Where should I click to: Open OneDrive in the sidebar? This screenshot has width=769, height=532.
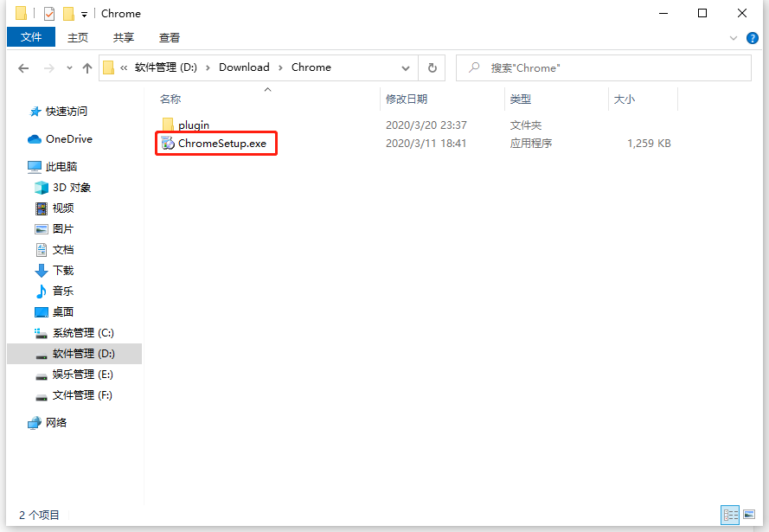tap(60, 139)
